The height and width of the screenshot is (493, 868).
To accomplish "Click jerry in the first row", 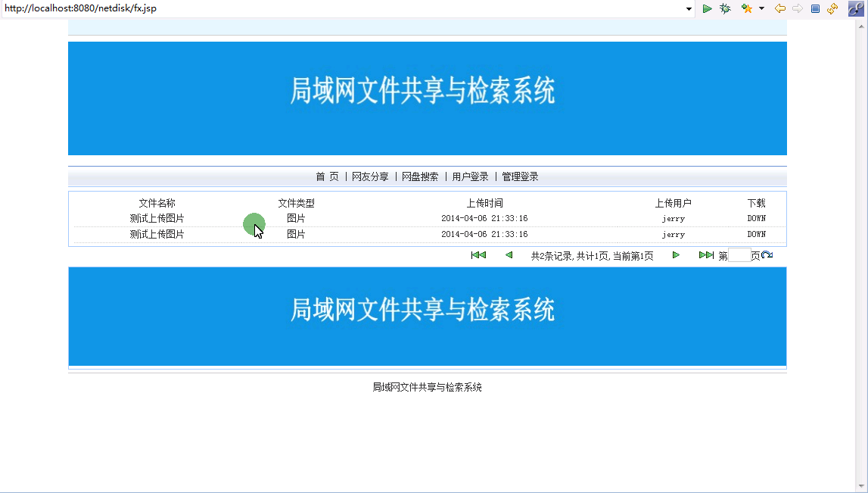I will [x=674, y=219].
